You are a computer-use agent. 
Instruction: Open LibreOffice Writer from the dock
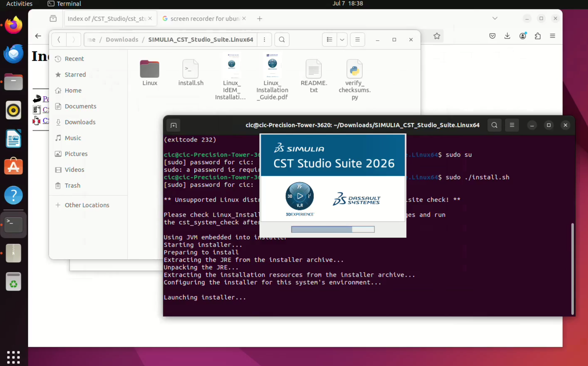pyautogui.click(x=14, y=139)
